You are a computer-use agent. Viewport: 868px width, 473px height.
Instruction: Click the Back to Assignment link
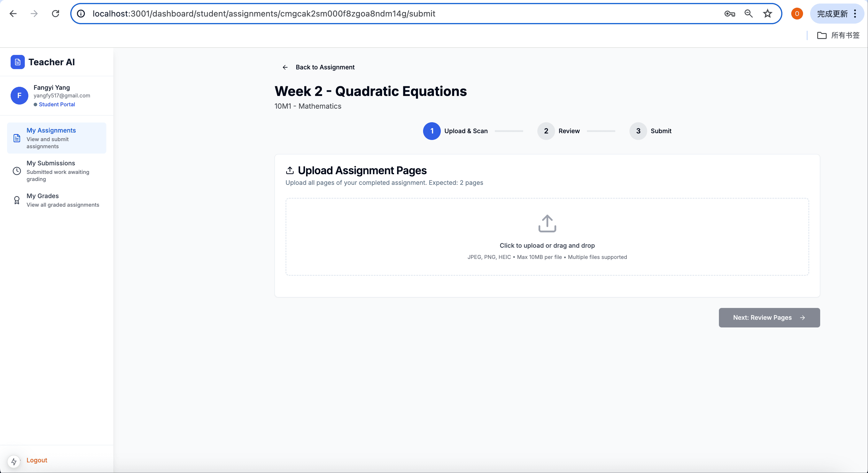click(325, 67)
